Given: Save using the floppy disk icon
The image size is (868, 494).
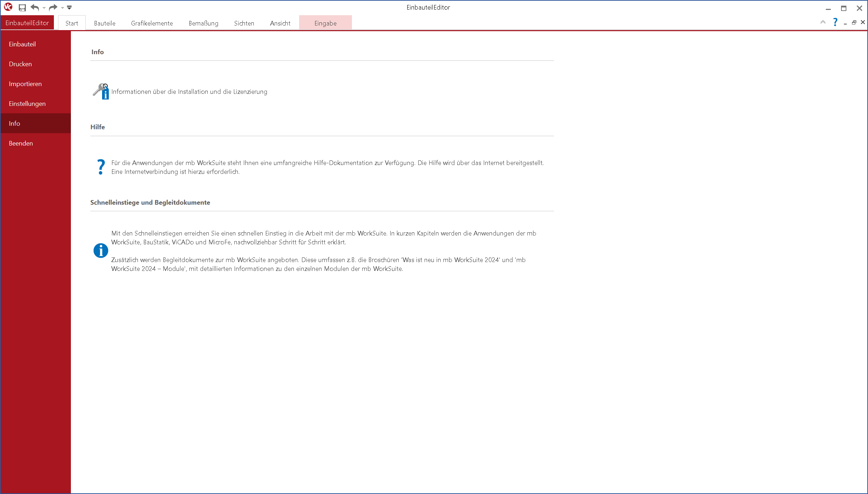Looking at the screenshot, I should click(x=22, y=7).
